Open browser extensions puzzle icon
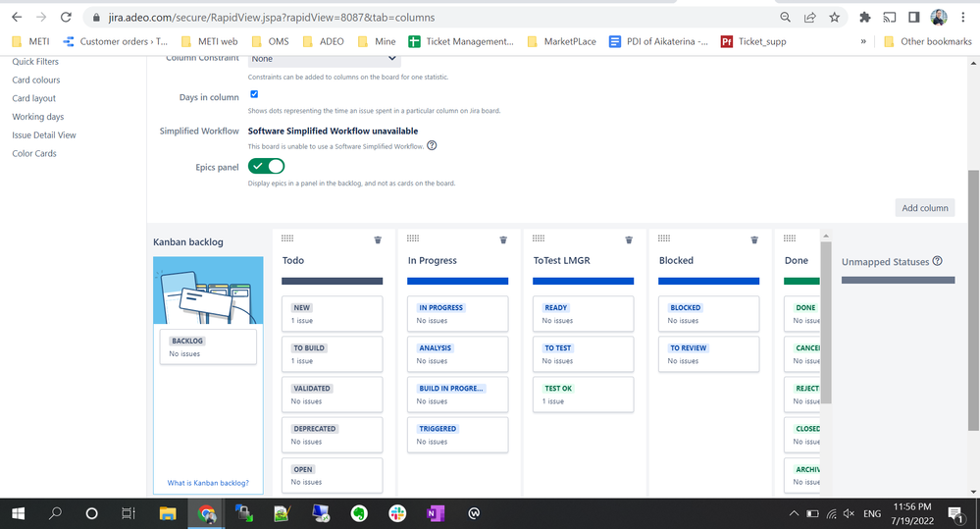The width and height of the screenshot is (980, 529). pos(865,18)
